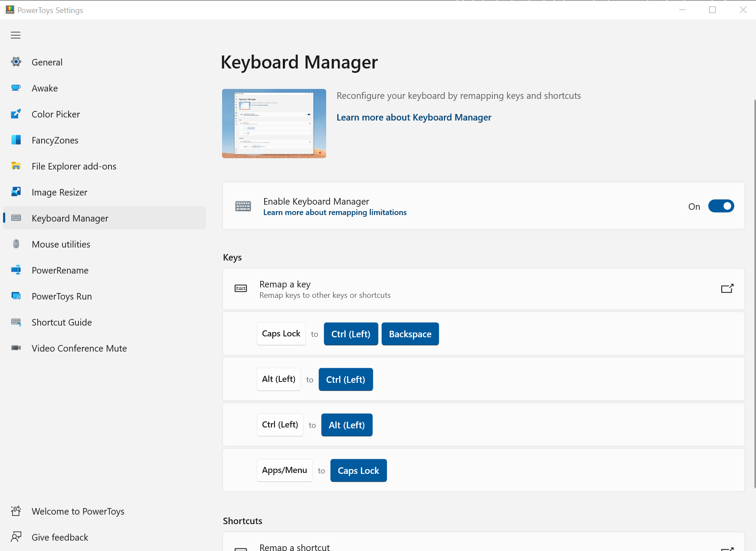Image resolution: width=756 pixels, height=551 pixels.
Task: Select Shortcut Guide in the sidebar
Action: pyautogui.click(x=105, y=322)
